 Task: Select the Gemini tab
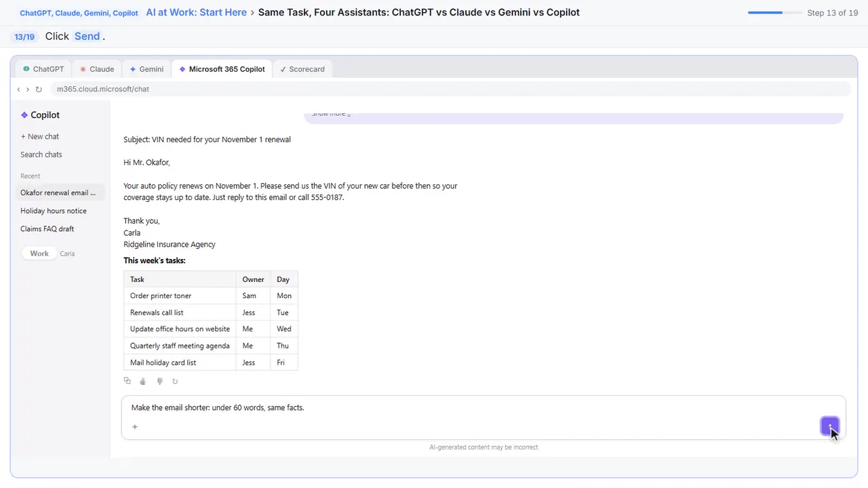click(x=146, y=69)
